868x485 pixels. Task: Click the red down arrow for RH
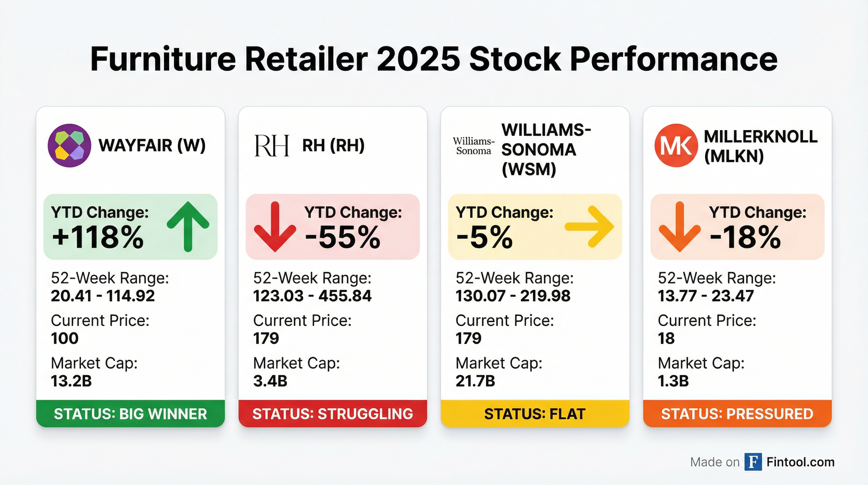pyautogui.click(x=275, y=227)
